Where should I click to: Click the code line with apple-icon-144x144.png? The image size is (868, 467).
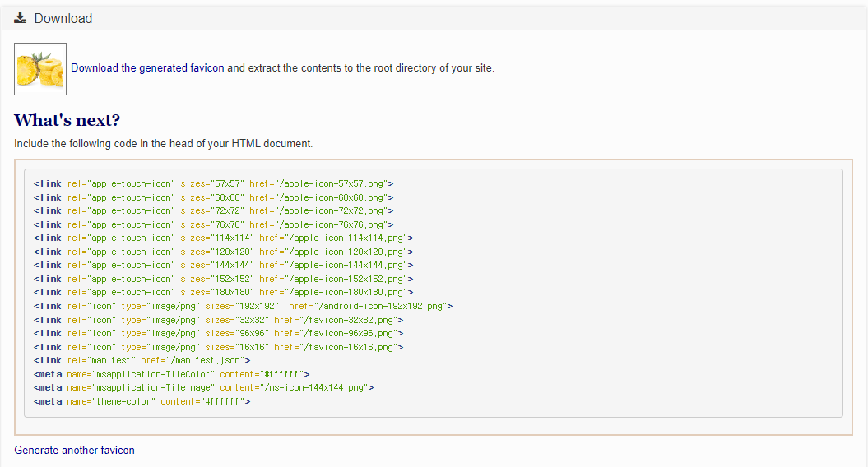tap(224, 265)
